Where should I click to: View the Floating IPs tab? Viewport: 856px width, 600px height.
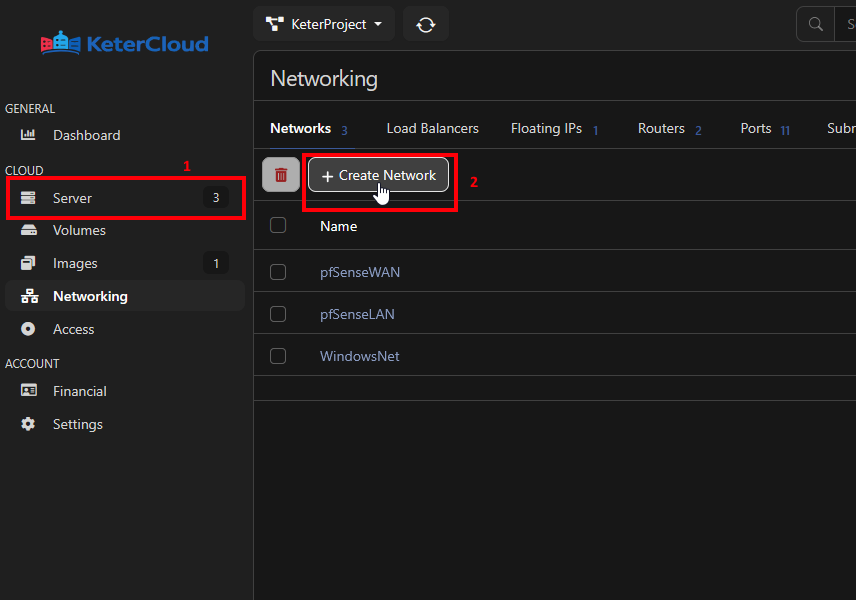[546, 128]
